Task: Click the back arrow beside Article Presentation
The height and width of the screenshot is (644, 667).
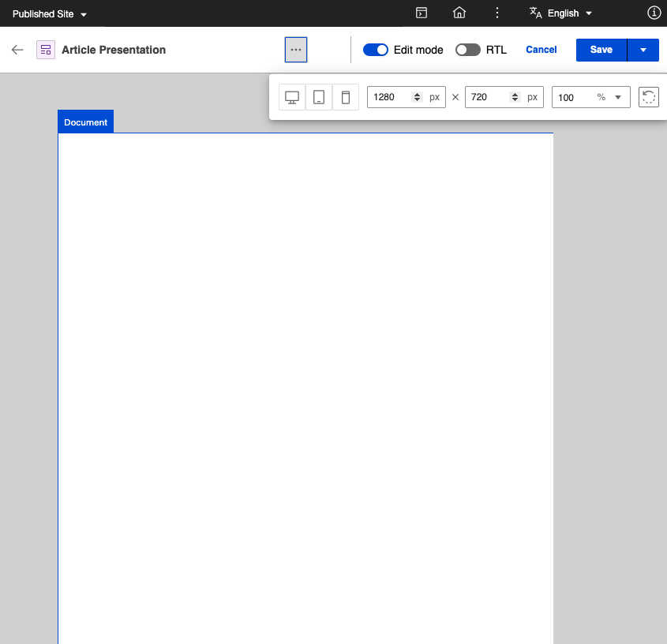Action: pos(17,50)
